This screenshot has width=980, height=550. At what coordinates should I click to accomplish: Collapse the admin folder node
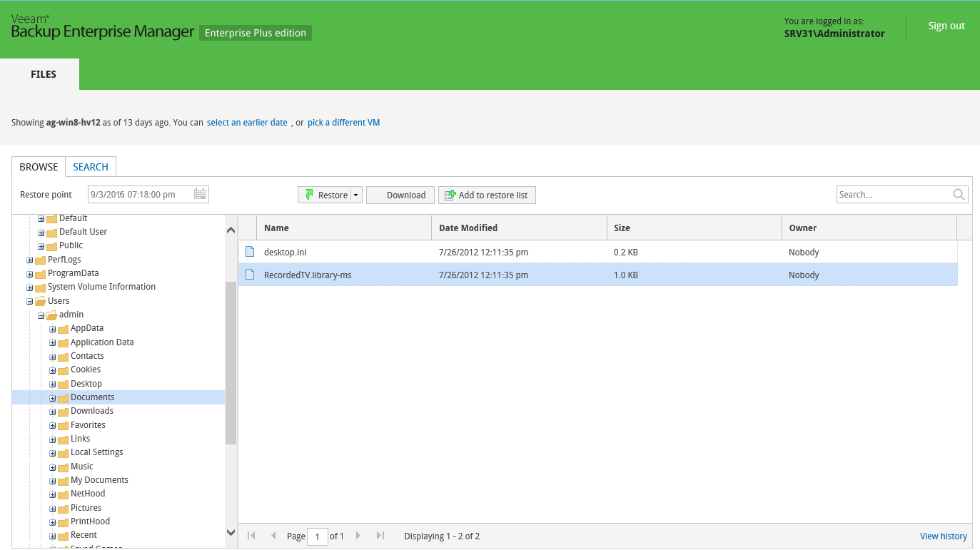41,315
